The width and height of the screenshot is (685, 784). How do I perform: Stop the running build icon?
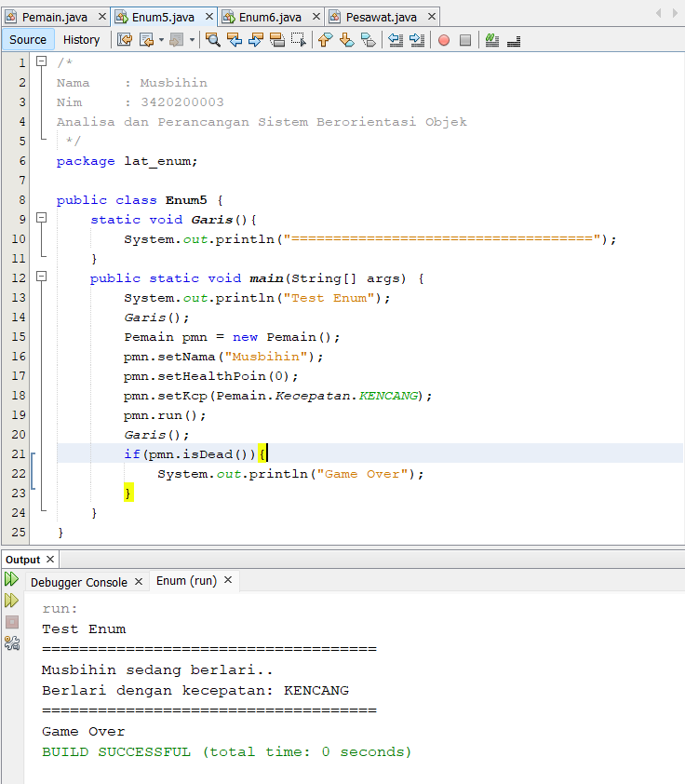[12, 622]
